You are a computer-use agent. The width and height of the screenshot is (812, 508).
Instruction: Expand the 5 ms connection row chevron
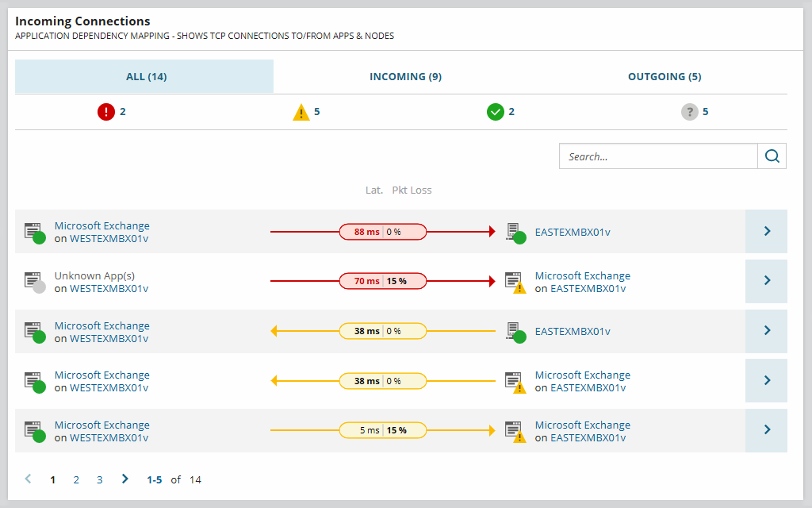click(x=767, y=430)
